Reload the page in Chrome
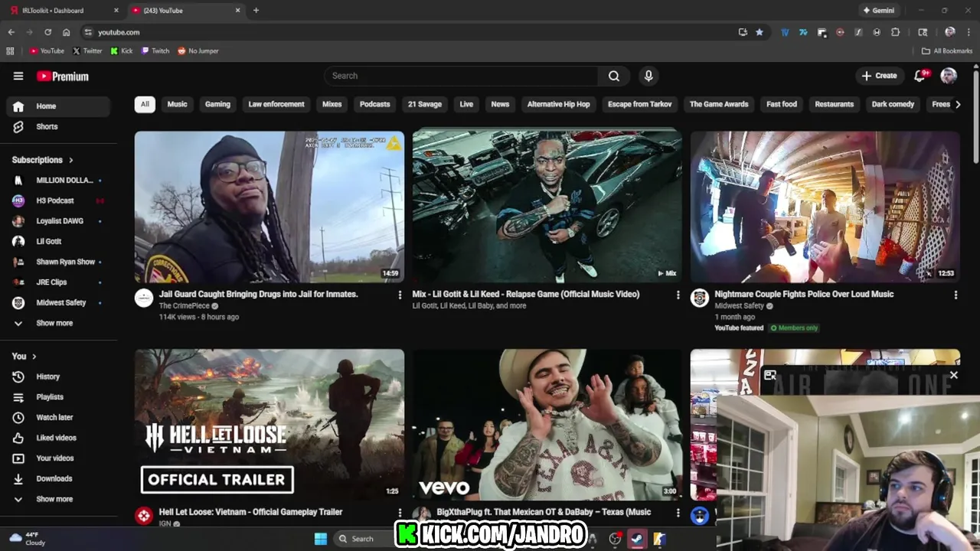The height and width of the screenshot is (551, 980). (47, 32)
